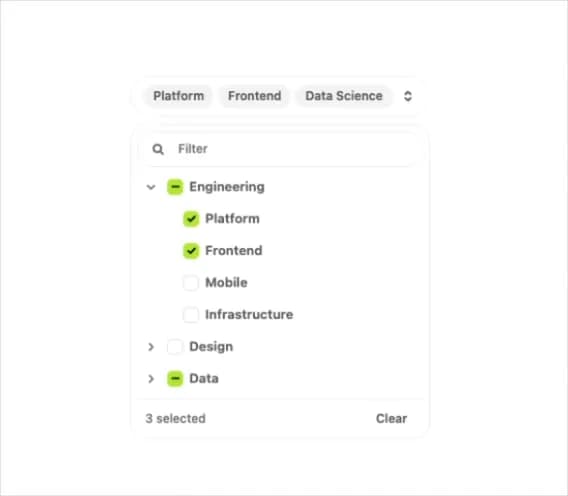Screen dimensions: 568x496
Task: Check the Infrastructure checkbox
Action: tap(191, 314)
